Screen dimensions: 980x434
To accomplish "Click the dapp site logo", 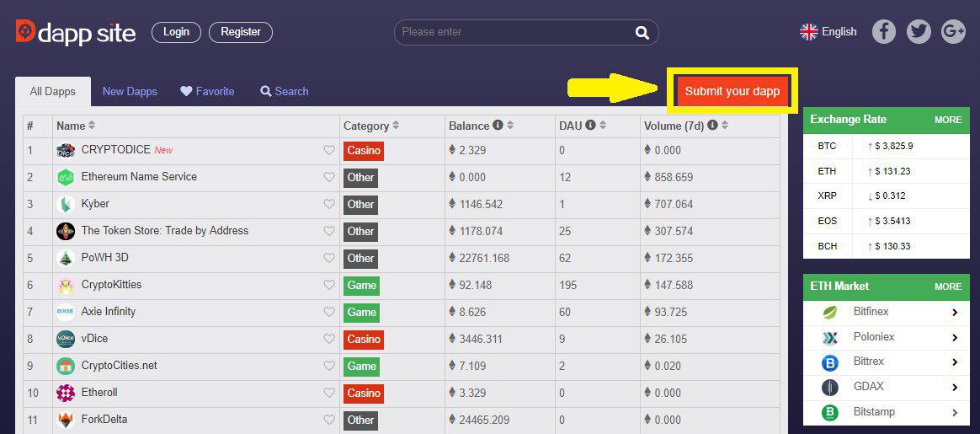I will click(76, 33).
